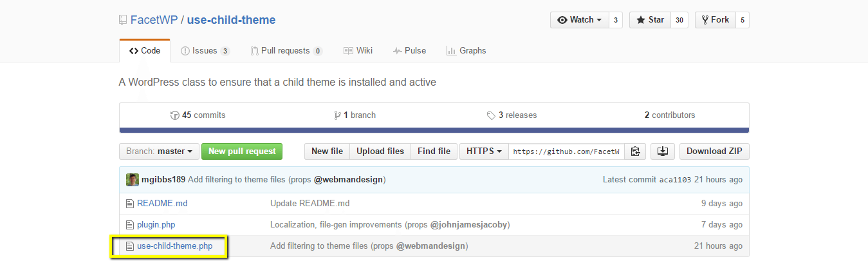This screenshot has width=868, height=261.
Task: Open the Issues tab
Action: point(205,51)
